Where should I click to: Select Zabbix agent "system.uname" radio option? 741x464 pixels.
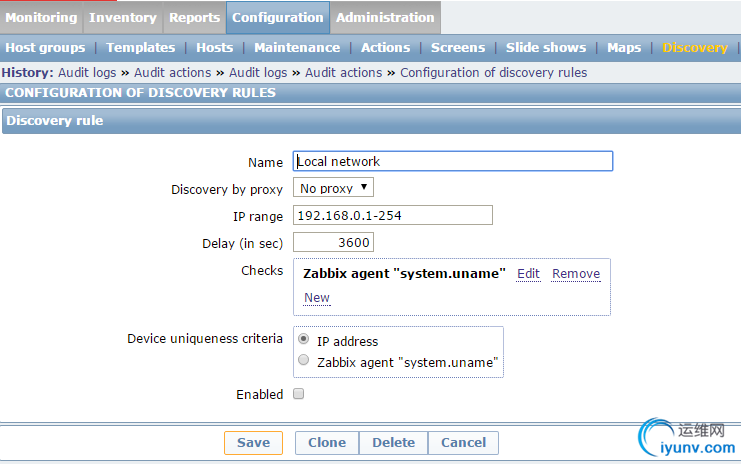[x=304, y=361]
